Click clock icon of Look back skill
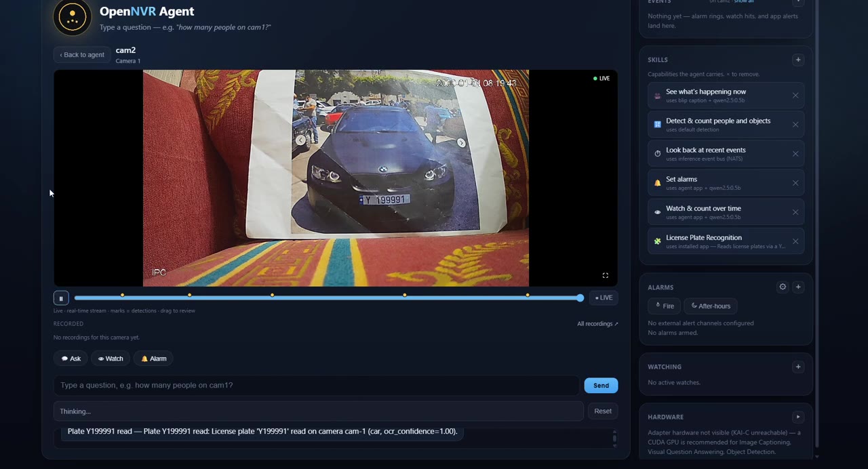Screen dimensions: 868x469 (657, 154)
